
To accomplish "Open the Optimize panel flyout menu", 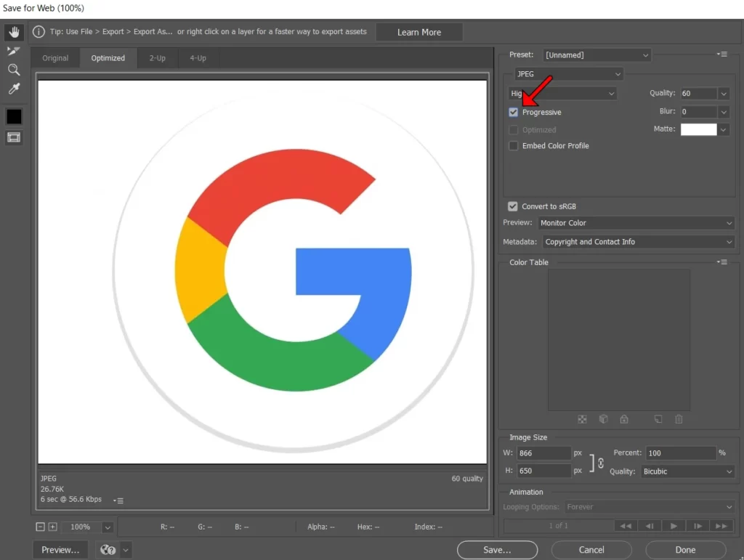I will (722, 54).
